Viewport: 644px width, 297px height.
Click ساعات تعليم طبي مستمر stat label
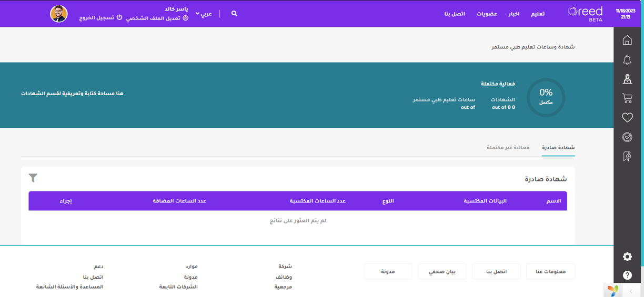[444, 100]
